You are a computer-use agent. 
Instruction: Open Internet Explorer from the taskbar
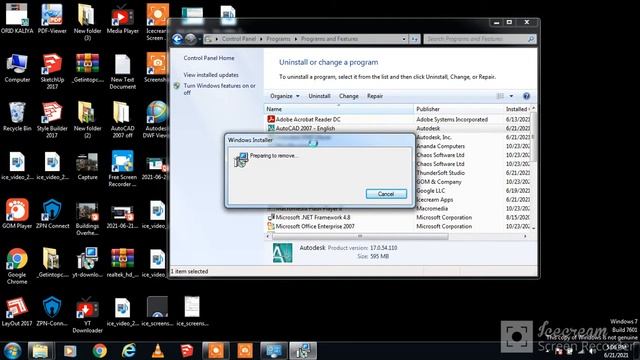coord(129,351)
